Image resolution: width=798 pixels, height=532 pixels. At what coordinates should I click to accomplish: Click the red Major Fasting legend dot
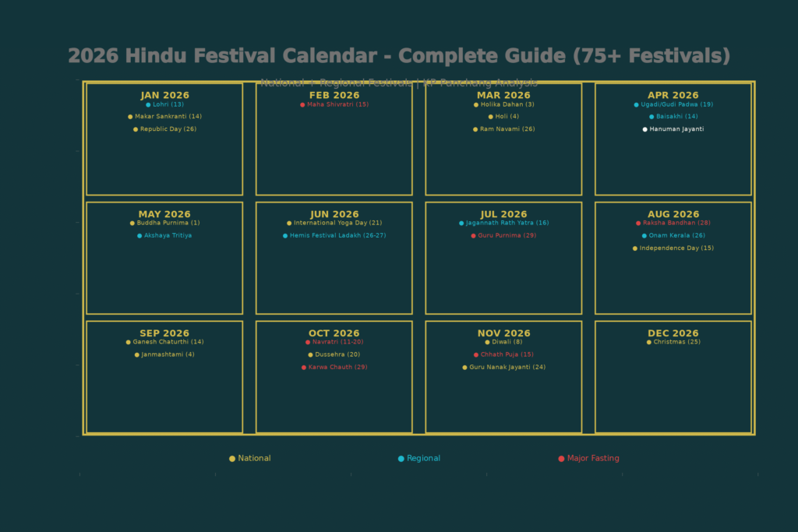pyautogui.click(x=561, y=459)
